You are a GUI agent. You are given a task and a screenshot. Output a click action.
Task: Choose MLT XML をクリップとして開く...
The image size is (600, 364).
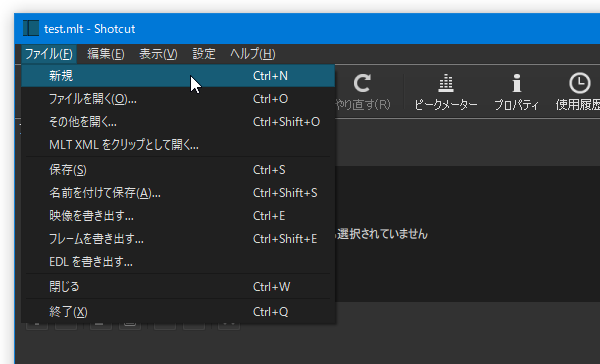tap(178, 145)
